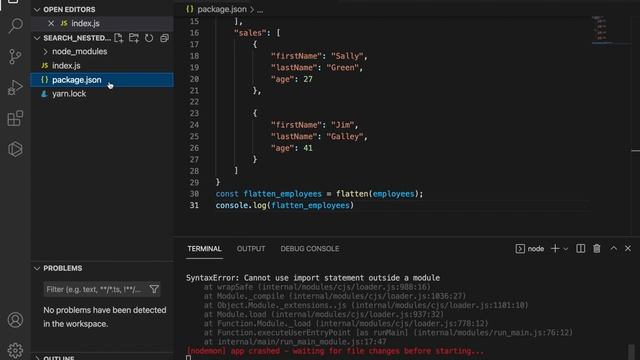Open the Extensions view
Screen dimensions: 640x360
point(15,118)
